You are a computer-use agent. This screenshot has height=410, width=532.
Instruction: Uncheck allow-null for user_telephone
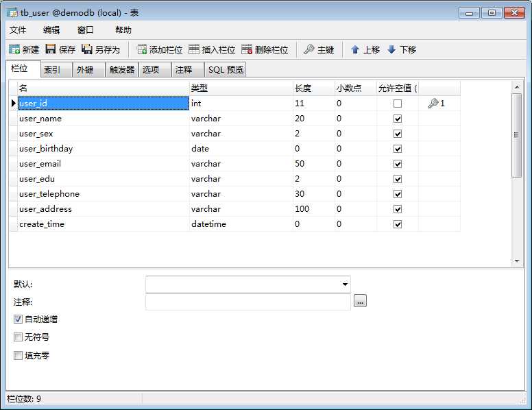coord(398,194)
